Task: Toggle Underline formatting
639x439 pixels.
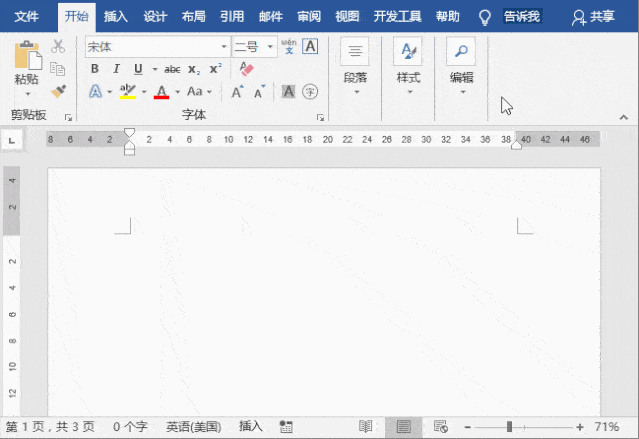Action: click(x=138, y=69)
